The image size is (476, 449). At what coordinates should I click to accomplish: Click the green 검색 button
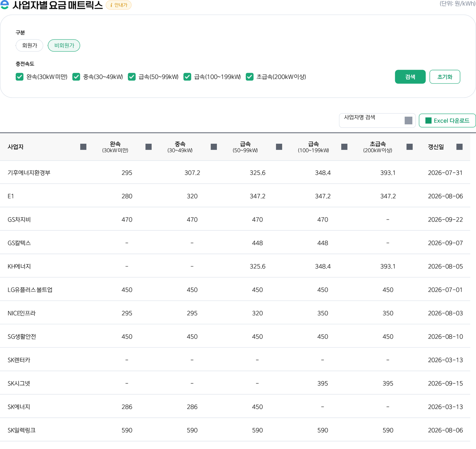coord(410,77)
